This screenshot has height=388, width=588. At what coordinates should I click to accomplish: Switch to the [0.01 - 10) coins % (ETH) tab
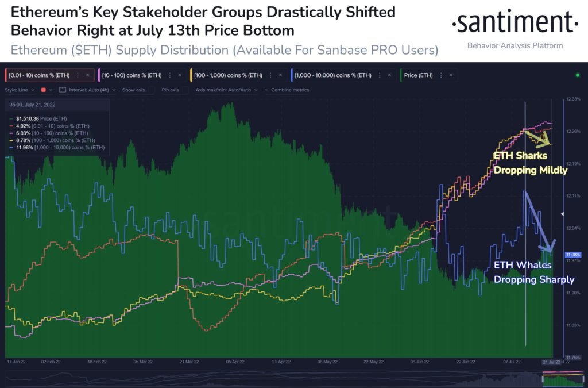39,75
